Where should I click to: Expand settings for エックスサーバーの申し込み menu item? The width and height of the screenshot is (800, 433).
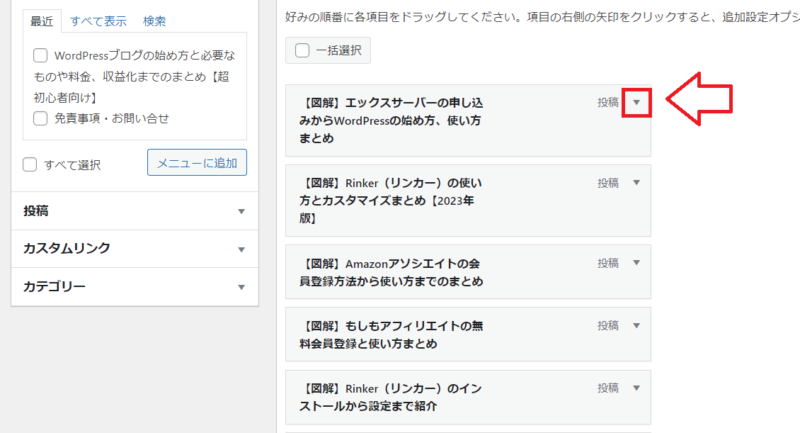(636, 103)
